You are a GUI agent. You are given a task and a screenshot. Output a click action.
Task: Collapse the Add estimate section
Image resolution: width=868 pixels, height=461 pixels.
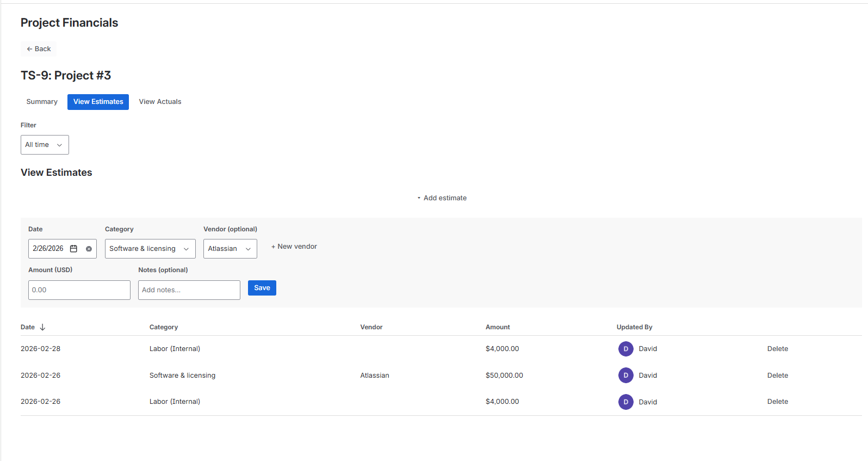pos(442,198)
